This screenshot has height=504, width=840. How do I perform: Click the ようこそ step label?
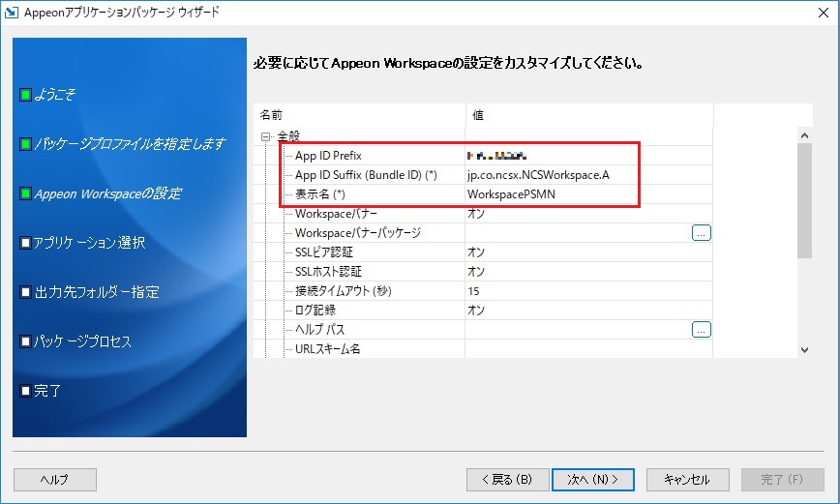(x=54, y=95)
